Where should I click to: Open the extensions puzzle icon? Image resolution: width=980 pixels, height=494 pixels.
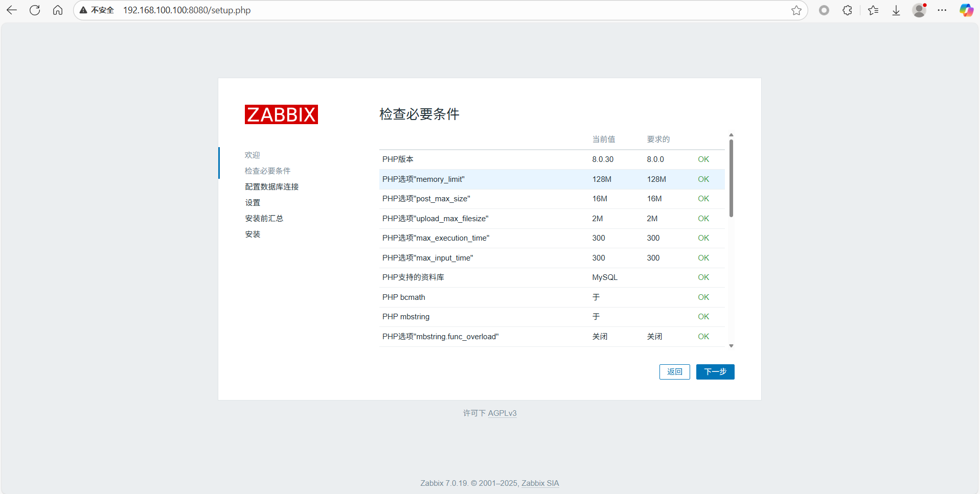click(x=847, y=10)
